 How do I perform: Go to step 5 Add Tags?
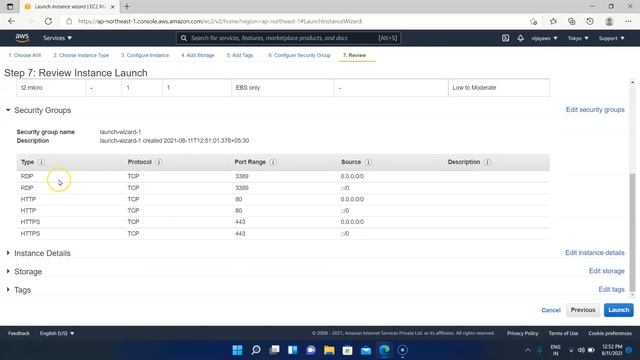pos(240,55)
